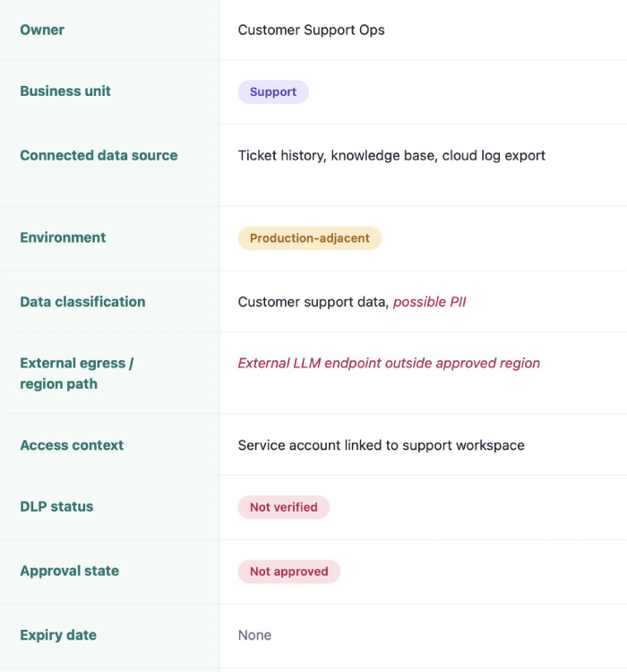Select the Data classification label

click(x=82, y=302)
